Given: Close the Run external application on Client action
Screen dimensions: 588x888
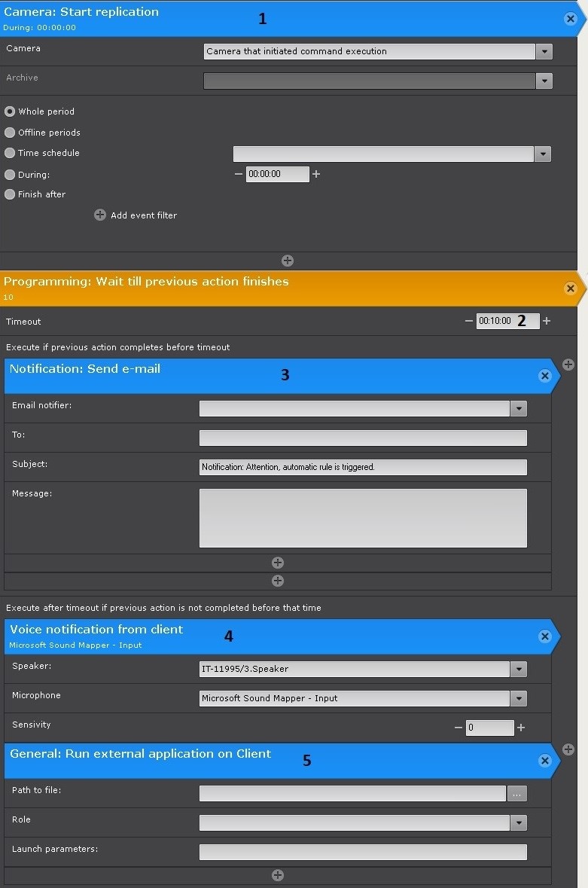Looking at the screenshot, I should (x=545, y=761).
